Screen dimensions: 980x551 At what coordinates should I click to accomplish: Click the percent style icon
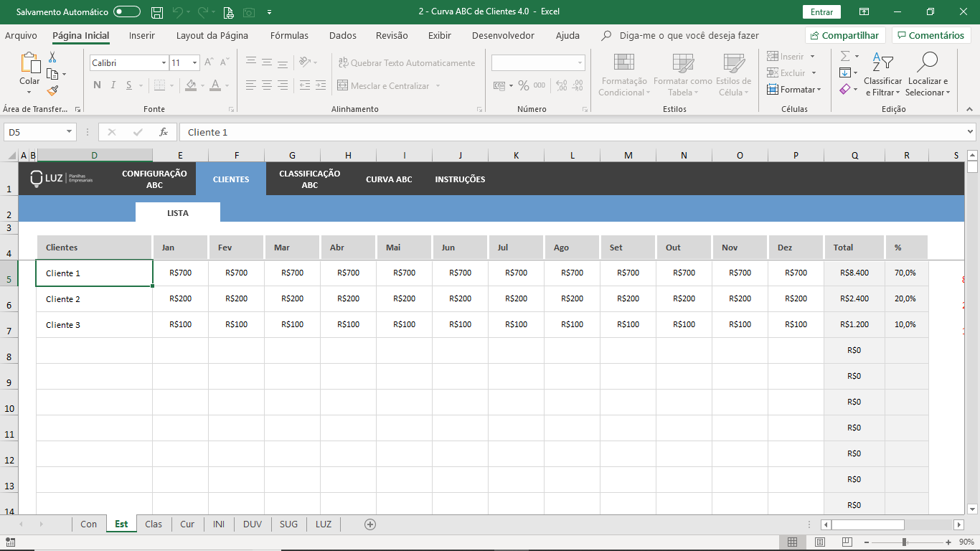coord(524,85)
